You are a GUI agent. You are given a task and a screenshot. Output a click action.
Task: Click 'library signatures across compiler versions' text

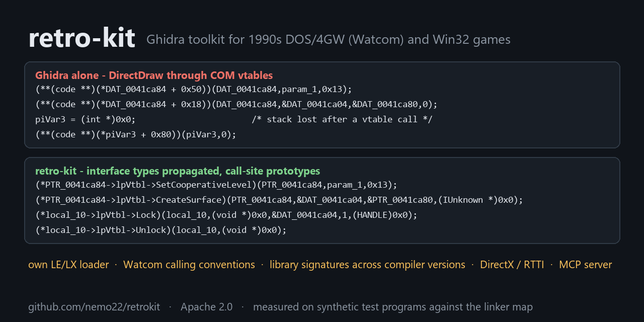pos(367,265)
